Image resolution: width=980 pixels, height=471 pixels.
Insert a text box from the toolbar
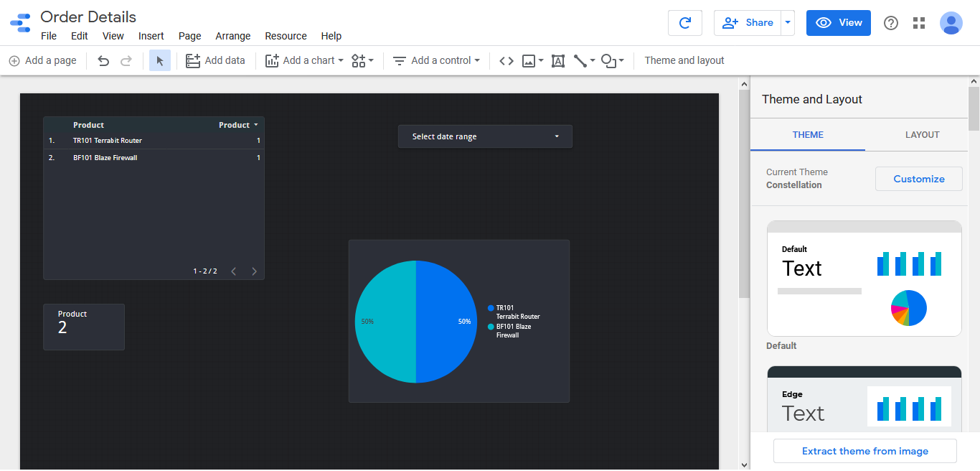click(557, 61)
